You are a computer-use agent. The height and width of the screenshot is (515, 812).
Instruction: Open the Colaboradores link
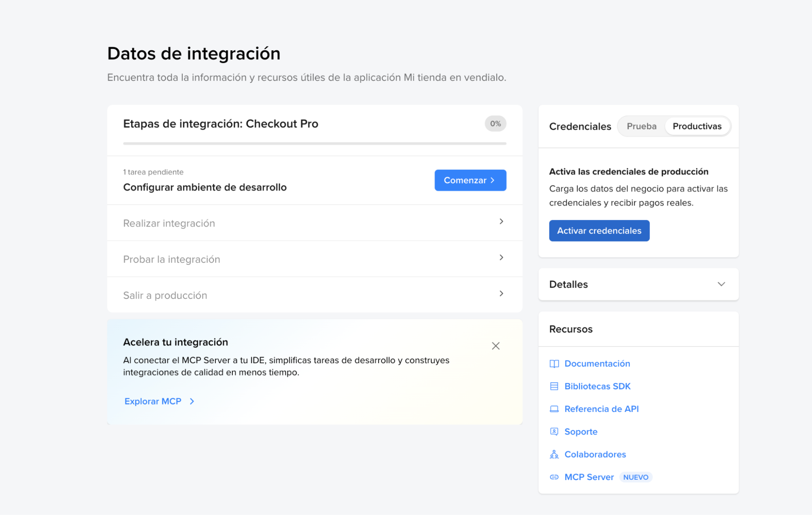point(595,454)
